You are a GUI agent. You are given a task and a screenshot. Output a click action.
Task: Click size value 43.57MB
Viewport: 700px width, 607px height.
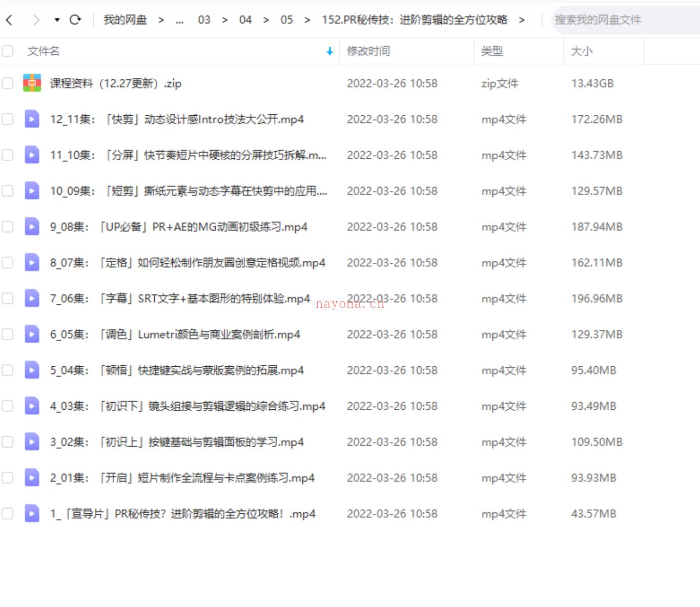[x=594, y=514]
